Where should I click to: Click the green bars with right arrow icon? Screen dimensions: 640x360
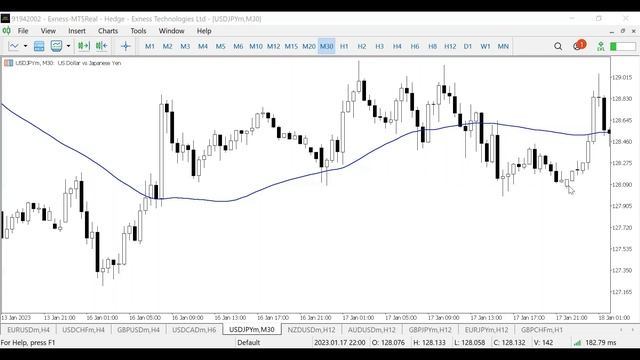click(x=84, y=46)
